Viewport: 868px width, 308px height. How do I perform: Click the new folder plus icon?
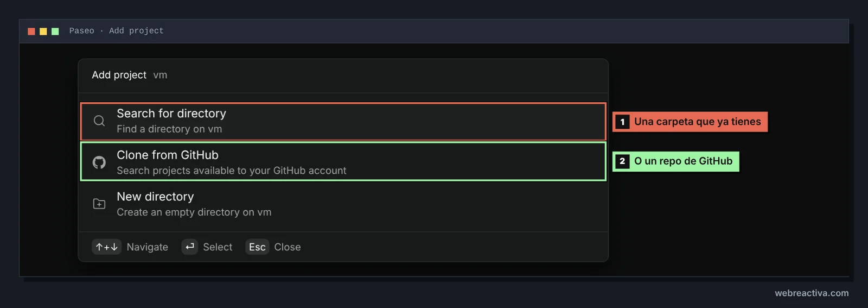99,204
